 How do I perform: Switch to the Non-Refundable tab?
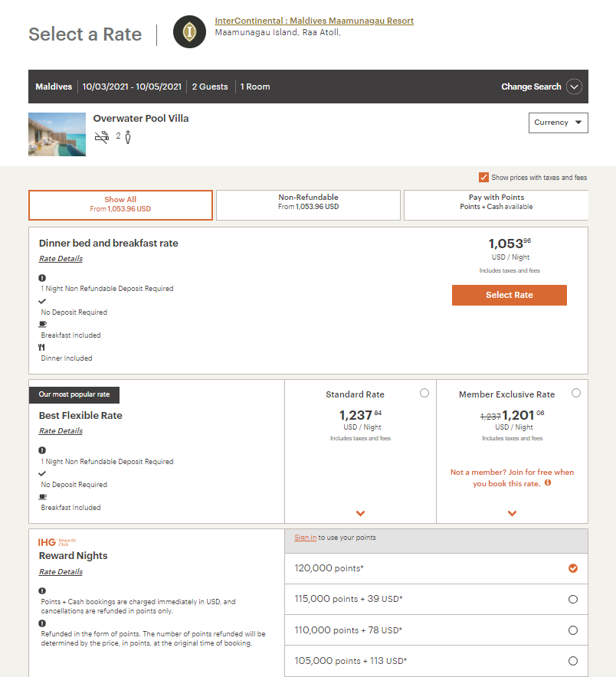coord(308,205)
